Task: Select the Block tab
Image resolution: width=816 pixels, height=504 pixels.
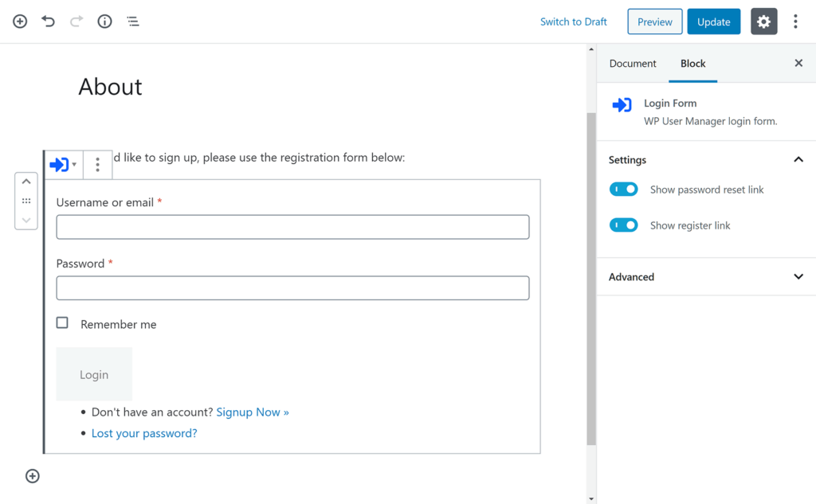Action: click(x=692, y=63)
